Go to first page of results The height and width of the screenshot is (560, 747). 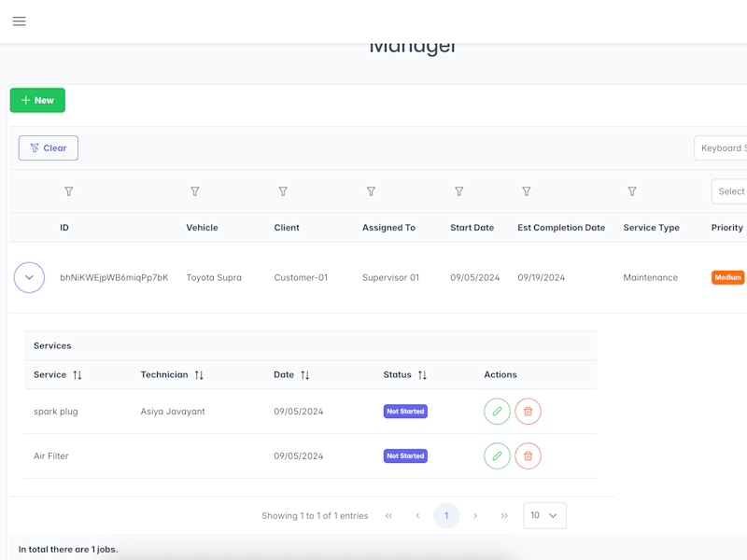click(x=388, y=516)
